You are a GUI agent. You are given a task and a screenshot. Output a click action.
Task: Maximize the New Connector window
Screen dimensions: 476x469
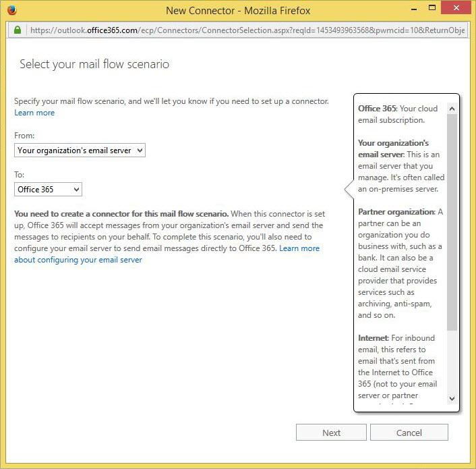(x=432, y=8)
